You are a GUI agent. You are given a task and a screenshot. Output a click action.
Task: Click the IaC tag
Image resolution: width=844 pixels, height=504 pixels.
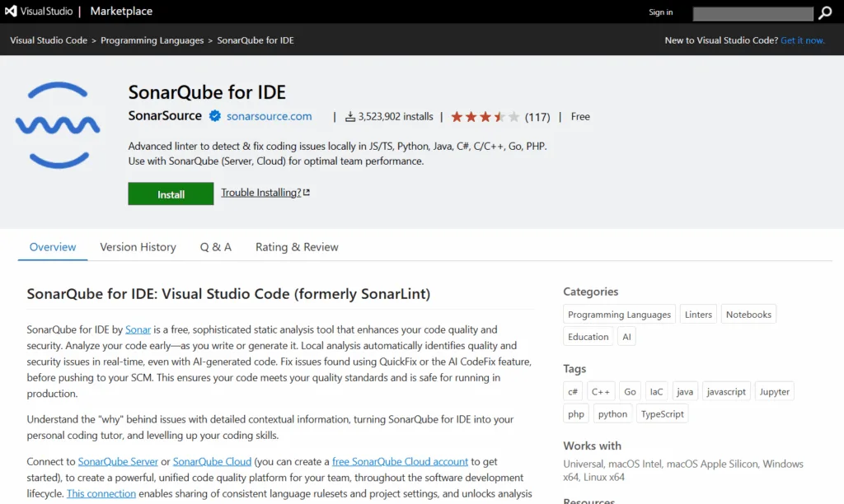[x=656, y=391]
